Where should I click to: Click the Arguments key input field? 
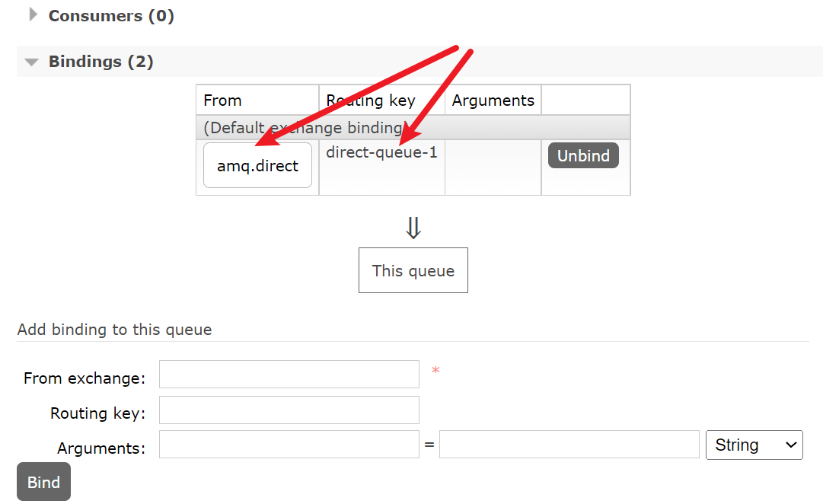click(289, 445)
